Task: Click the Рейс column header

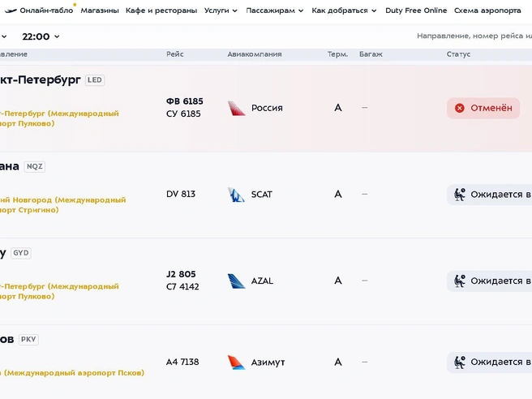Action: pos(174,54)
